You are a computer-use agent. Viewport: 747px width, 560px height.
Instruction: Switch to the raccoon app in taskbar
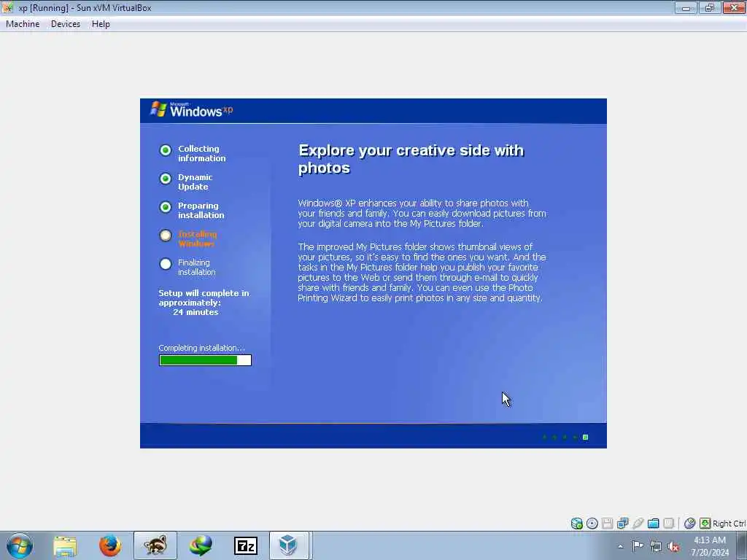[x=155, y=545]
